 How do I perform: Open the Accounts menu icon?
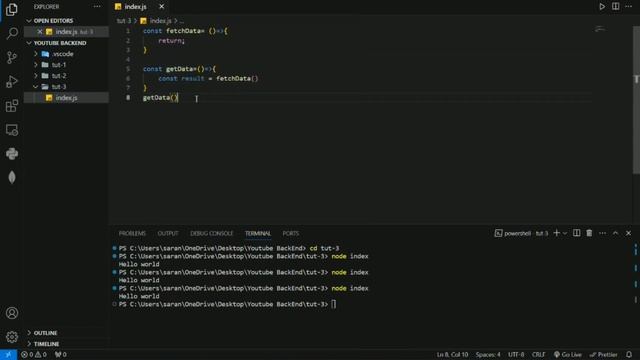click(12, 313)
